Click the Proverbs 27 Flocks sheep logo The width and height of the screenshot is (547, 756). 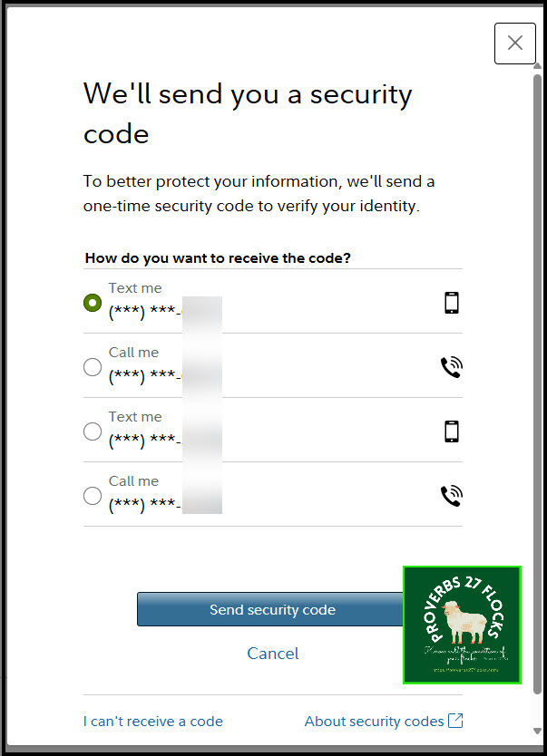tap(462, 625)
